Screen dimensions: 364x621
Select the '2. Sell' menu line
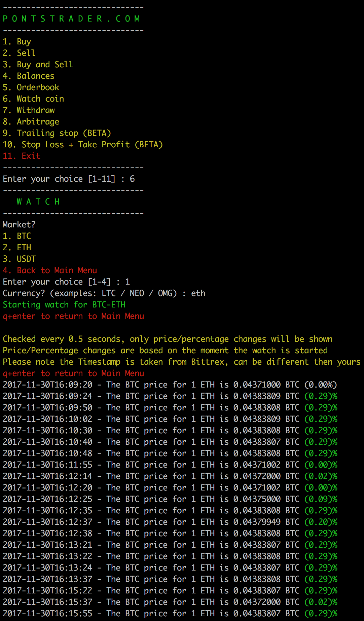[19, 53]
